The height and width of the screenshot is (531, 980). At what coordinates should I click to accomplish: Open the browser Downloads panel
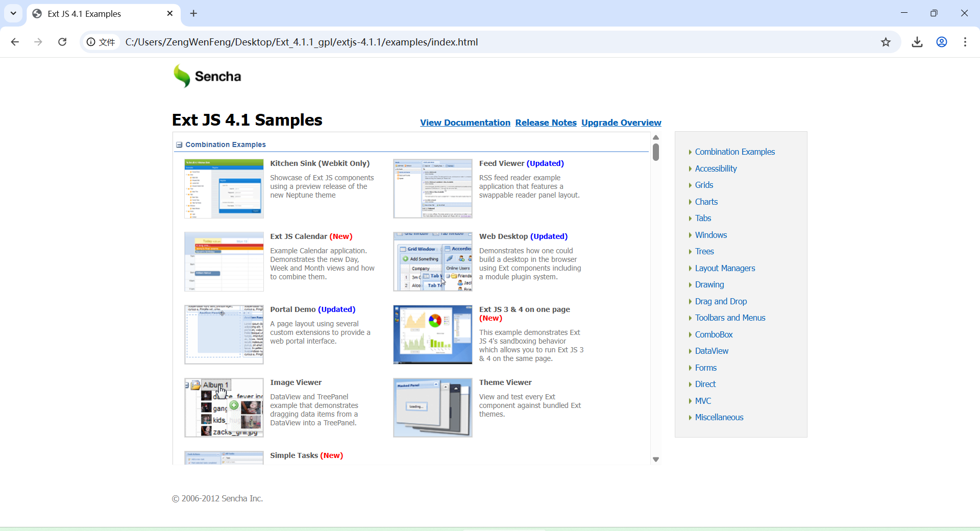pos(917,42)
